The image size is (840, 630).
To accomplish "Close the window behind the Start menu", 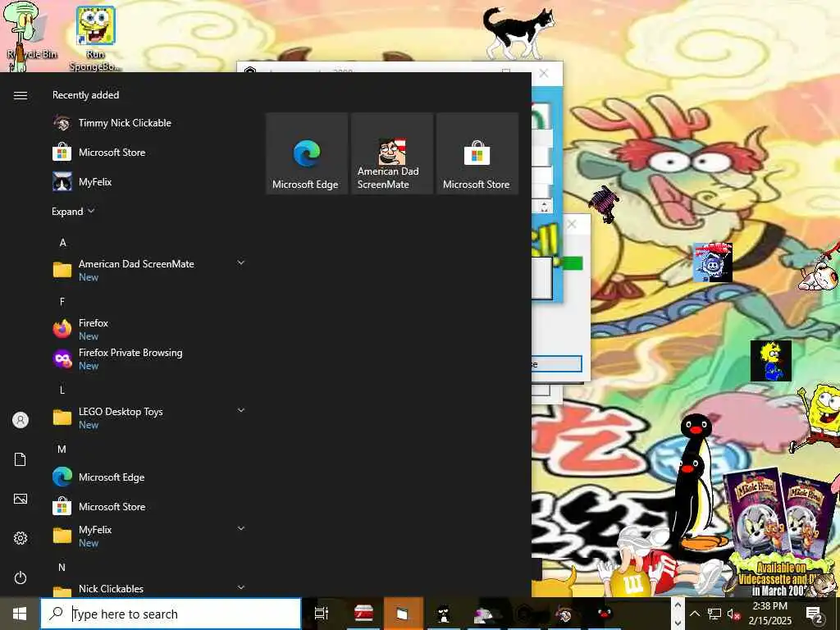I will tap(544, 73).
